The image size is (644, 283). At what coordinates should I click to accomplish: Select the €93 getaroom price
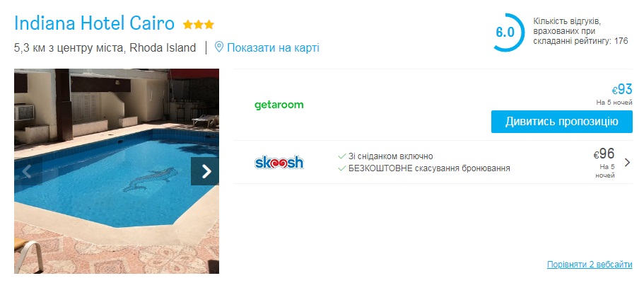622,89
